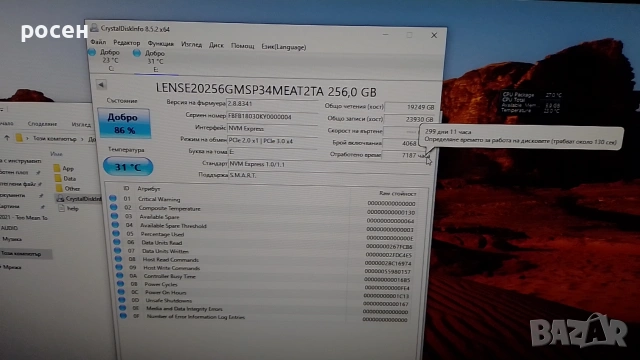This screenshot has width=640, height=360.
Task: Click the firmware version field 2.8.8341
Action: click(x=272, y=104)
